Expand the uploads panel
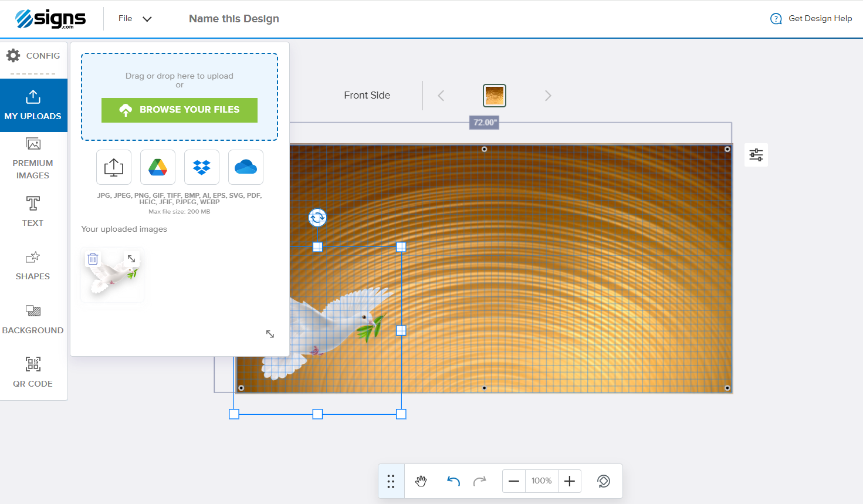 click(270, 334)
